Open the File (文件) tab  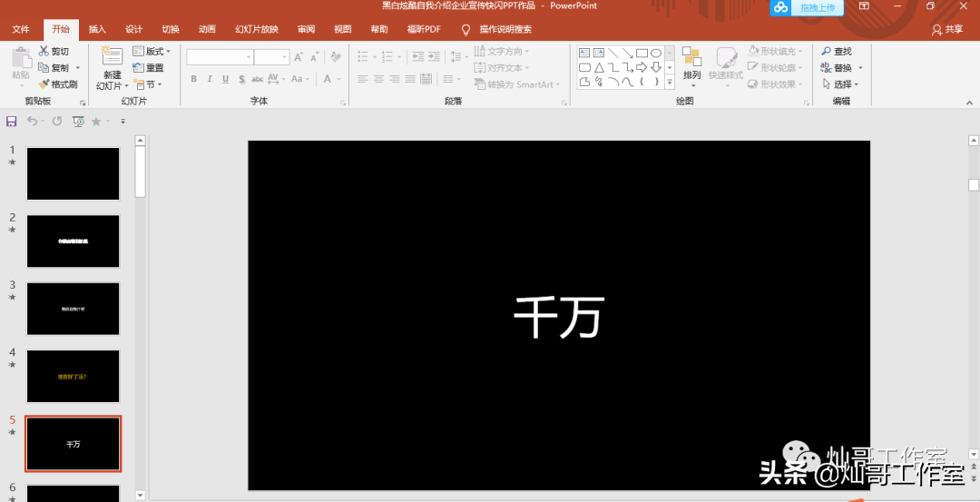click(x=21, y=29)
